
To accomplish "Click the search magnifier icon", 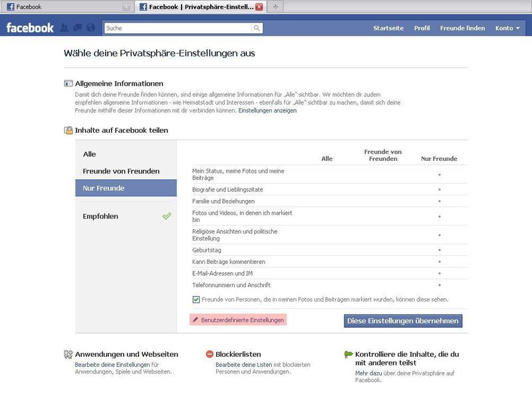I will (257, 28).
